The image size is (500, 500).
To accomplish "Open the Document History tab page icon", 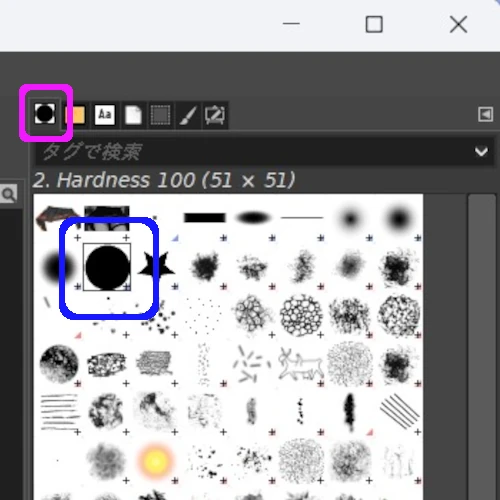I will [x=133, y=115].
